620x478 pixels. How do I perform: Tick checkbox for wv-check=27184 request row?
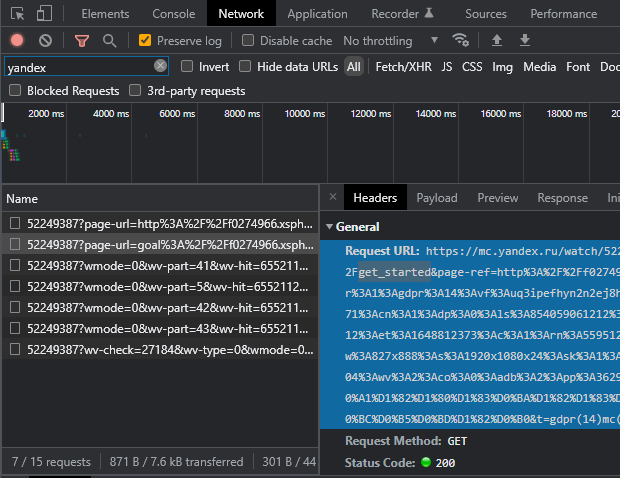(15, 349)
